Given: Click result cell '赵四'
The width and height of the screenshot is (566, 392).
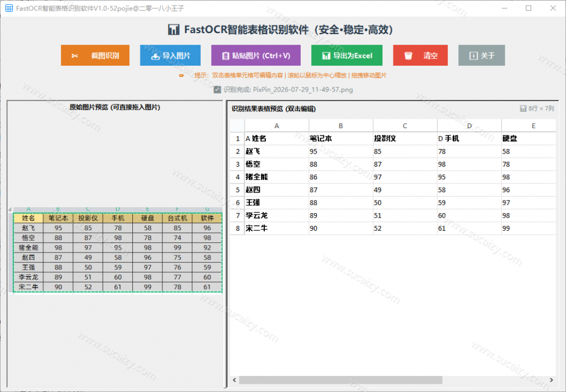Looking at the screenshot, I should pos(276,190).
